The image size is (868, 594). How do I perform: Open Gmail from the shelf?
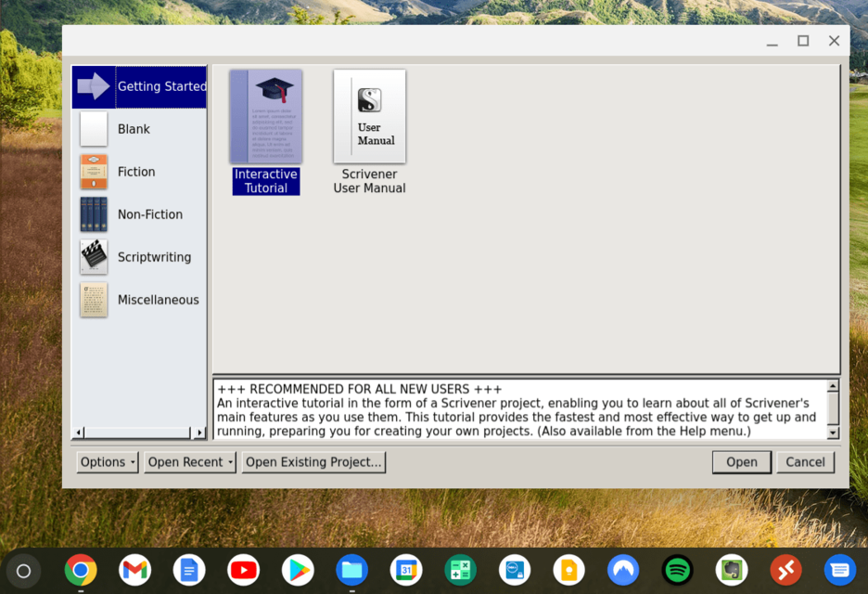click(135, 570)
